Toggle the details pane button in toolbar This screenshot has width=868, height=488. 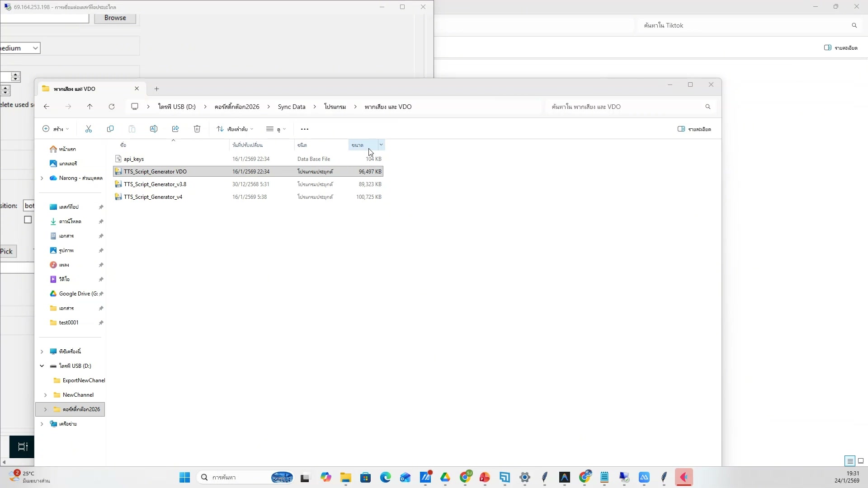694,129
